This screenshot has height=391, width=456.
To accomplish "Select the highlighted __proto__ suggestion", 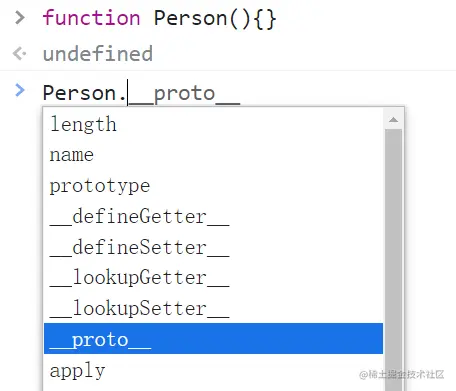I will point(213,338).
